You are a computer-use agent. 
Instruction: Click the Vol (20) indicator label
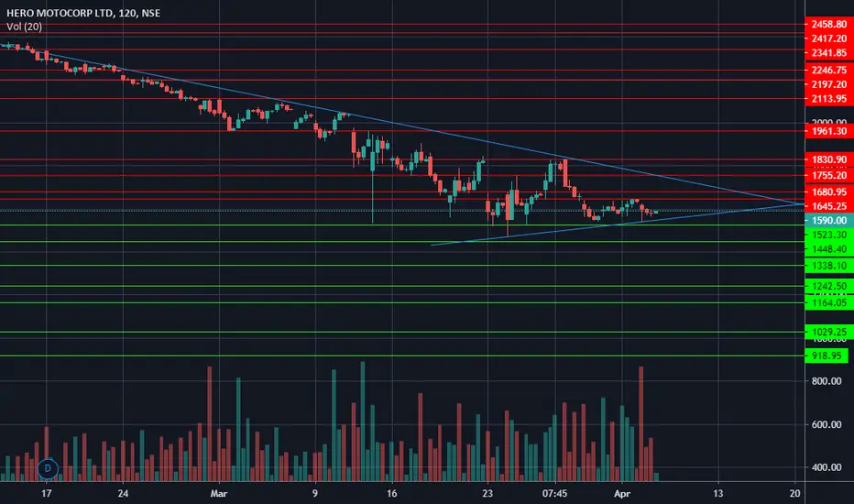(x=24, y=27)
